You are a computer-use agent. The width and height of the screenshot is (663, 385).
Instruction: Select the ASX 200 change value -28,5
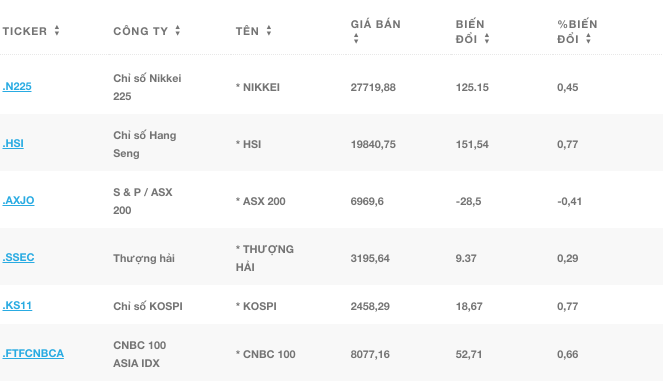468,201
